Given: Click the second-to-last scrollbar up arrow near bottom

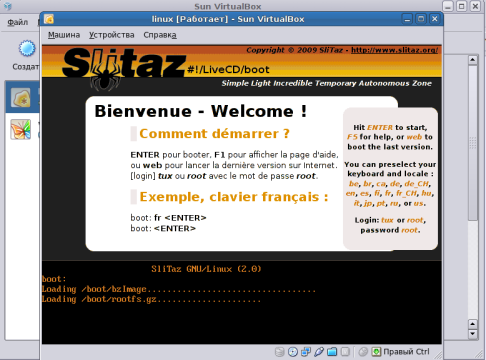Looking at the screenshot, I should [473, 324].
